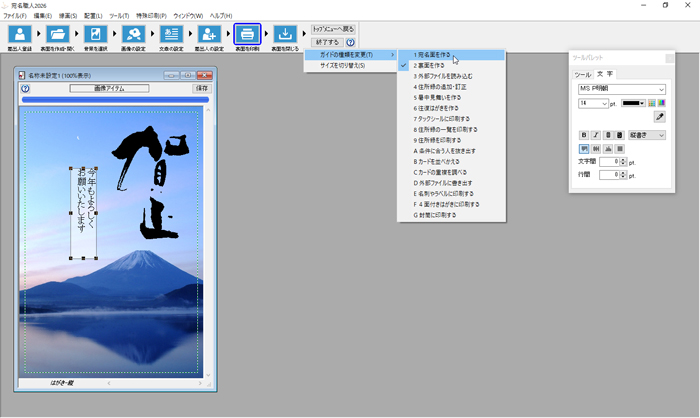This screenshot has height=418, width=700.
Task: Open the 裏面を作成・開く folder icon
Action: coord(57,35)
